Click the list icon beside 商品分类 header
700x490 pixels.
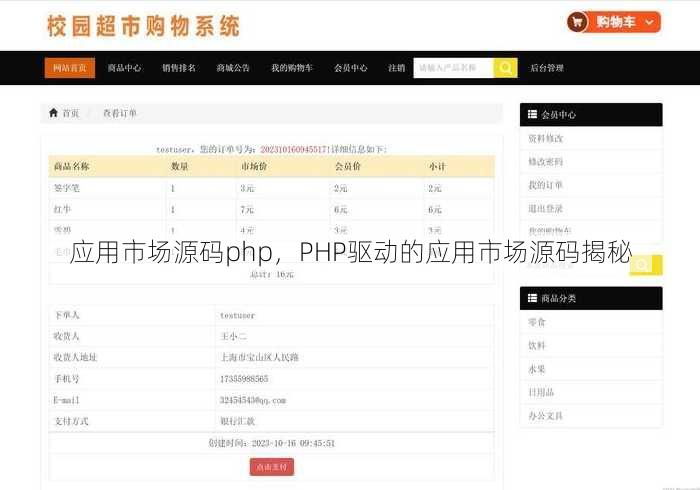(x=532, y=298)
